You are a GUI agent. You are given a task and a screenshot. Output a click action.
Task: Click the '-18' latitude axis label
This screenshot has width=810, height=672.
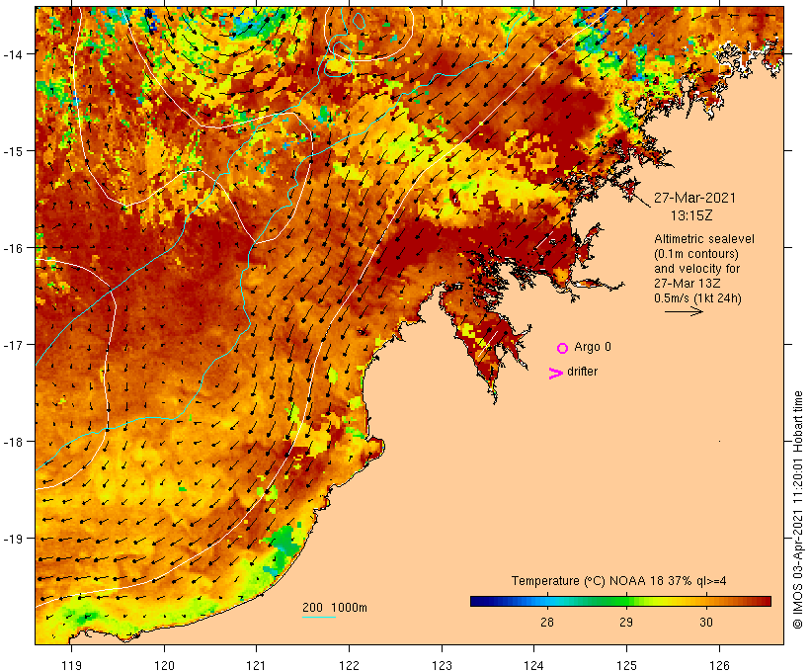point(12,442)
